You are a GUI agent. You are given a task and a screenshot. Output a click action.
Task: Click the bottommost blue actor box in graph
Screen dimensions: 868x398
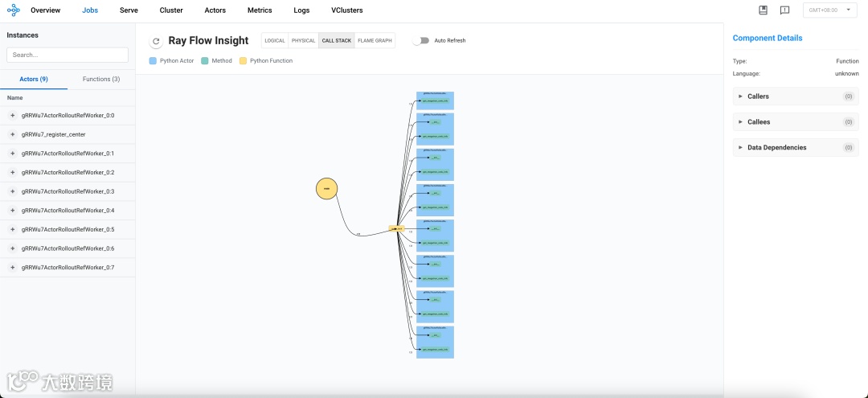(x=435, y=342)
